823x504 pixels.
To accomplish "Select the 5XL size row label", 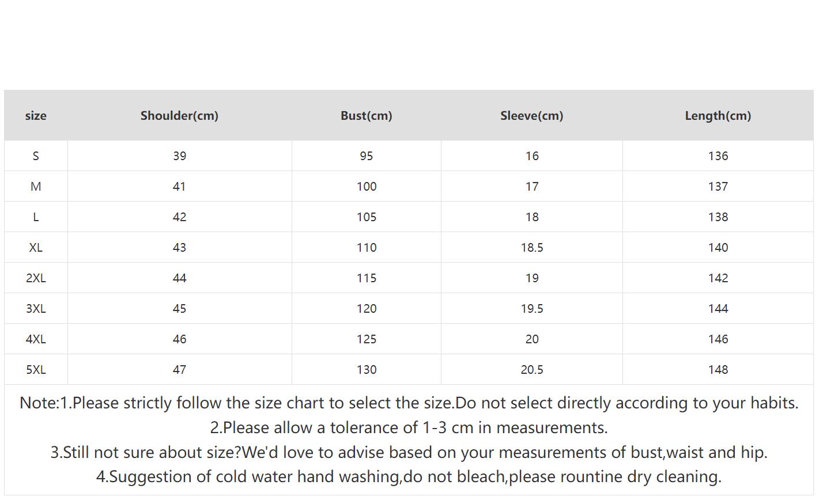I will [x=36, y=370].
